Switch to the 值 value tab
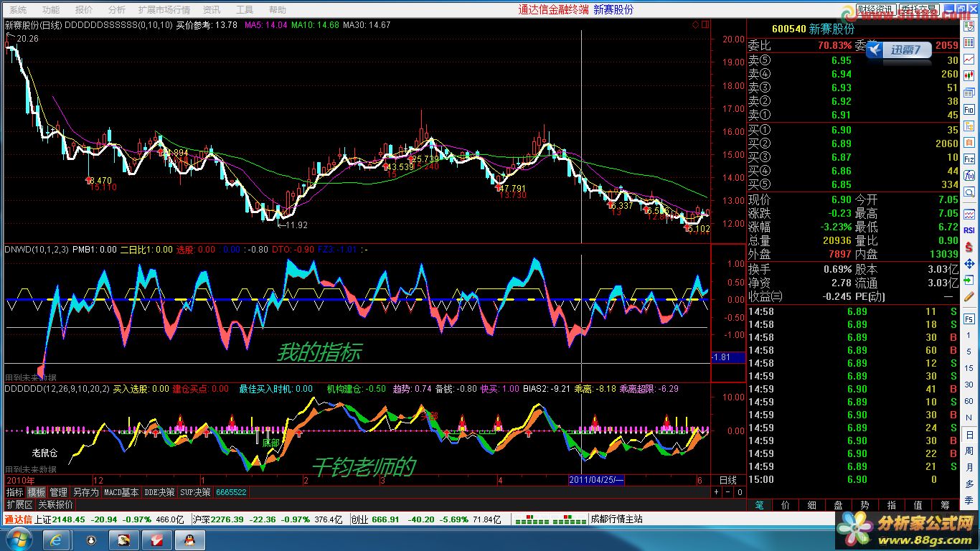Image resolution: width=980 pixels, height=551 pixels. [918, 505]
